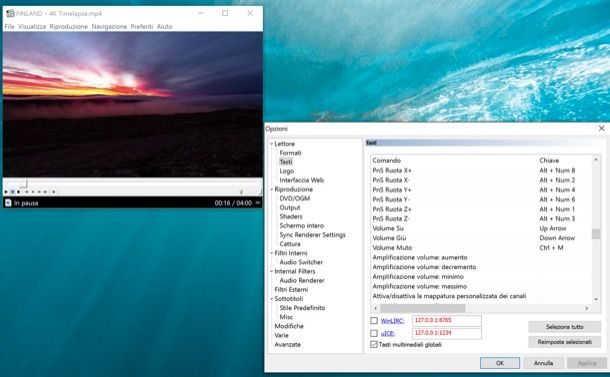Screen dimensions: 610x377
Task: Uncheck 'Tasti multimediali globali'
Action: tap(374, 344)
